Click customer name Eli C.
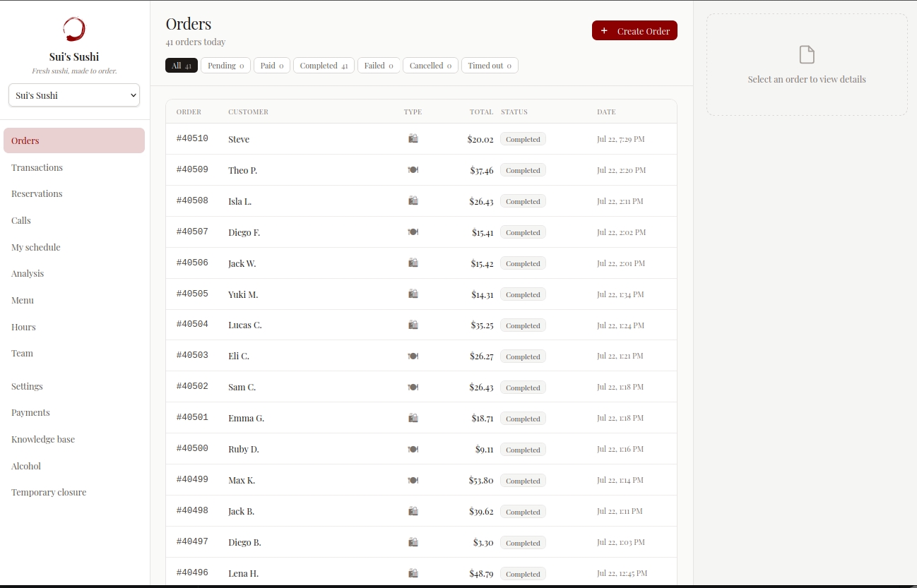Screen dimensions: 917x588 239,356
